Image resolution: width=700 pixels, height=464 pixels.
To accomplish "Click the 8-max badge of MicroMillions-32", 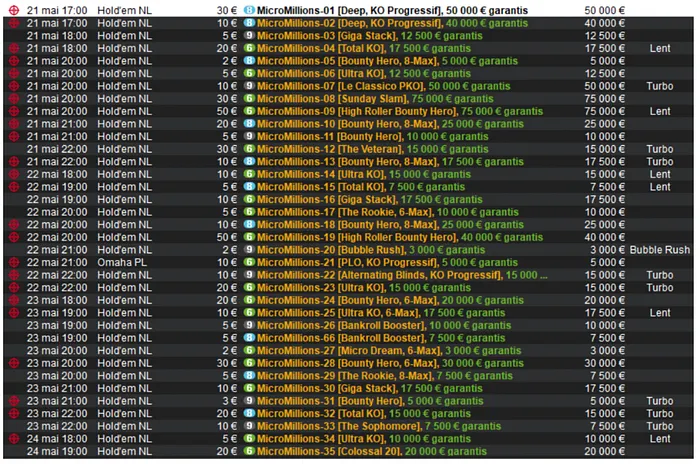I will pyautogui.click(x=249, y=413).
